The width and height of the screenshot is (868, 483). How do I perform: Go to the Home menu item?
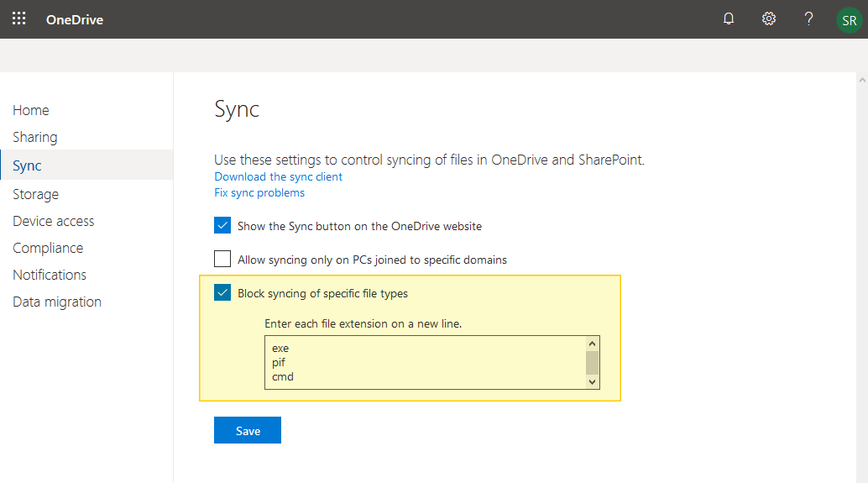click(31, 110)
